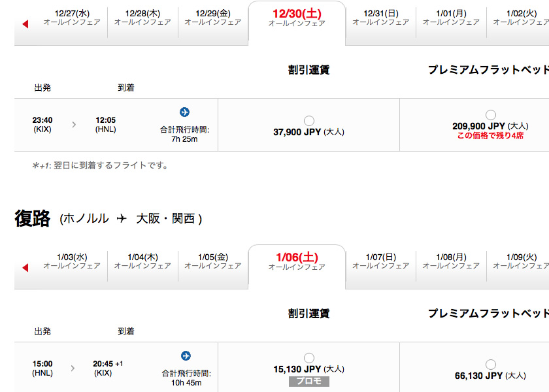Choose the 1/07(日) return tab
The image size is (549, 392).
point(381,261)
